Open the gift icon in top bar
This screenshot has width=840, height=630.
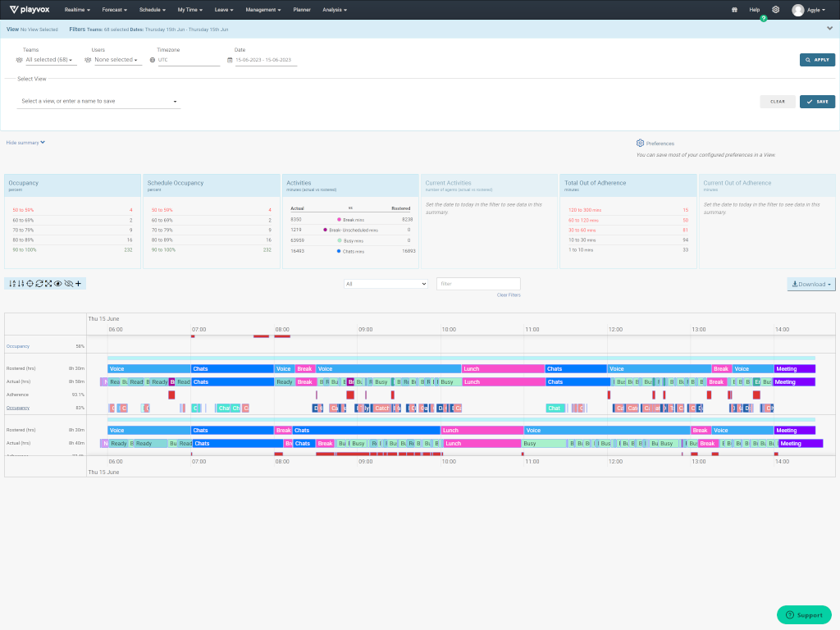click(x=734, y=10)
